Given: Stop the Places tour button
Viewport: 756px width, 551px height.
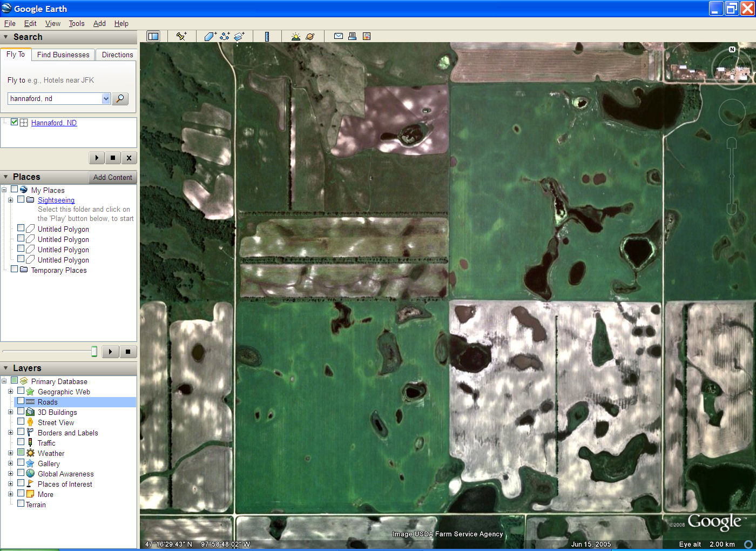Looking at the screenshot, I should (128, 352).
